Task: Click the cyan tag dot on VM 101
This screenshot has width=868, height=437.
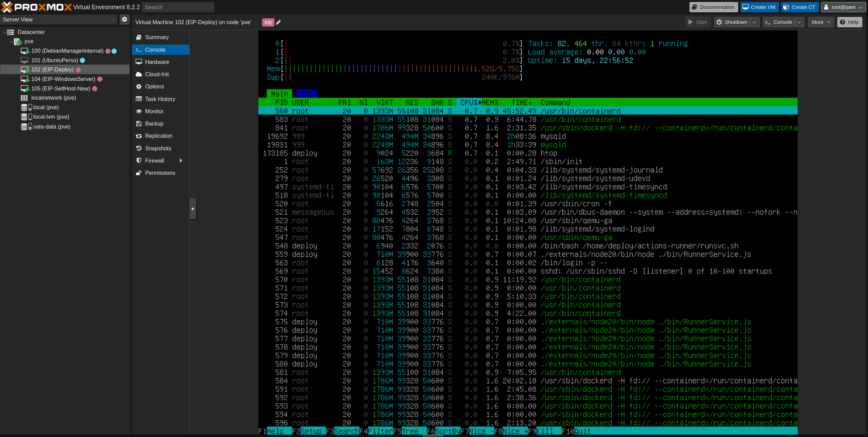Action: point(83,61)
